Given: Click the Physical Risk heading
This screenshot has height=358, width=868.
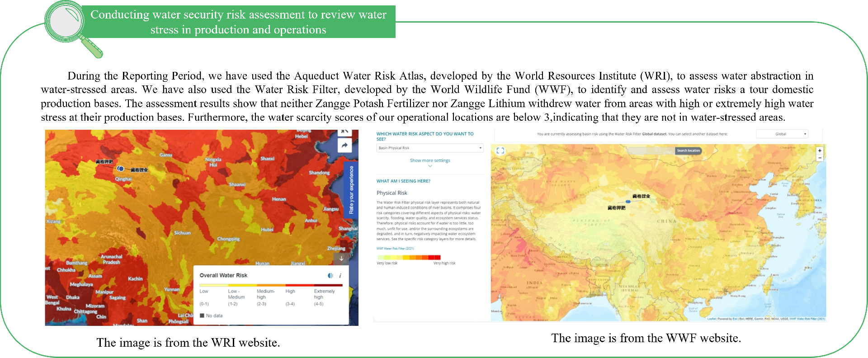Looking at the screenshot, I should 392,193.
